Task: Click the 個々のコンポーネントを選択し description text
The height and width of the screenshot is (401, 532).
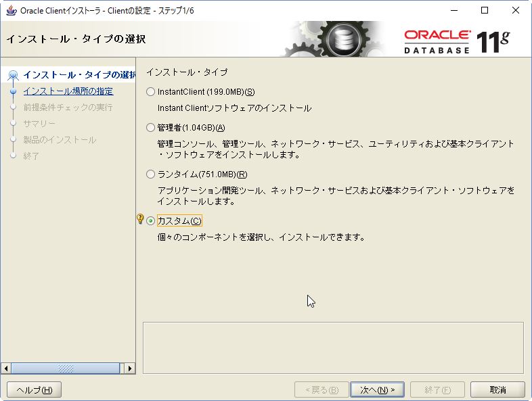Action: click(x=261, y=237)
